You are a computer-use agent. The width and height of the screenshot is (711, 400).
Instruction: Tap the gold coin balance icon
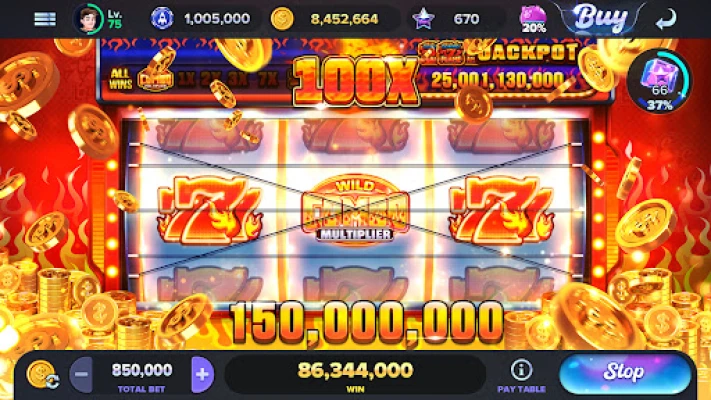[282, 19]
